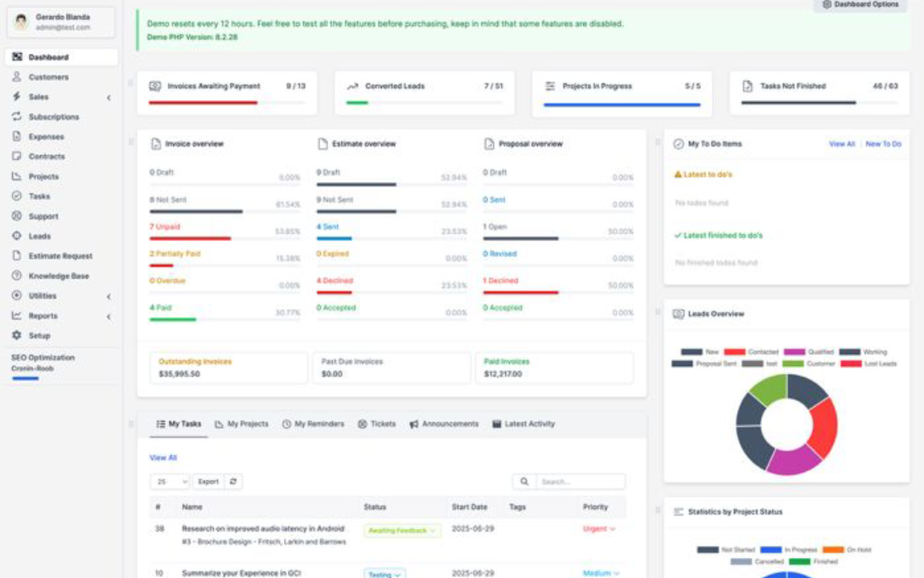
Task: Click the search magnifier icon in tasks table
Action: pos(524,482)
